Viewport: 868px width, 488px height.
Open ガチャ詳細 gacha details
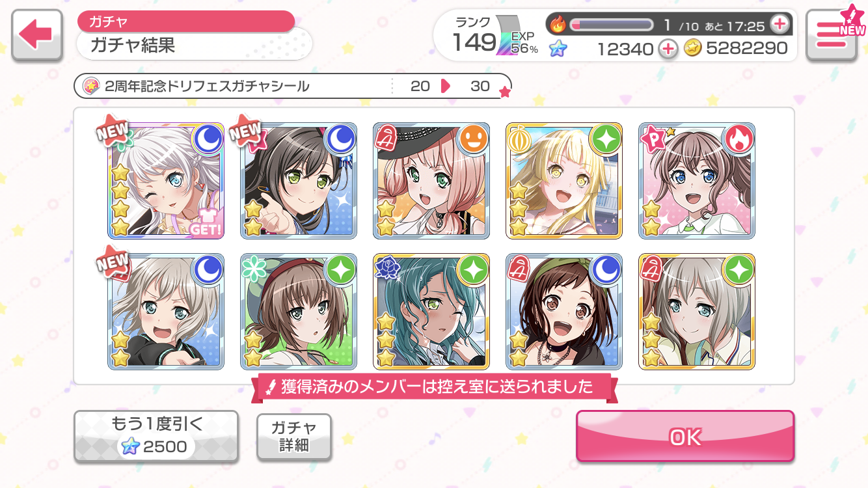pyautogui.click(x=294, y=437)
